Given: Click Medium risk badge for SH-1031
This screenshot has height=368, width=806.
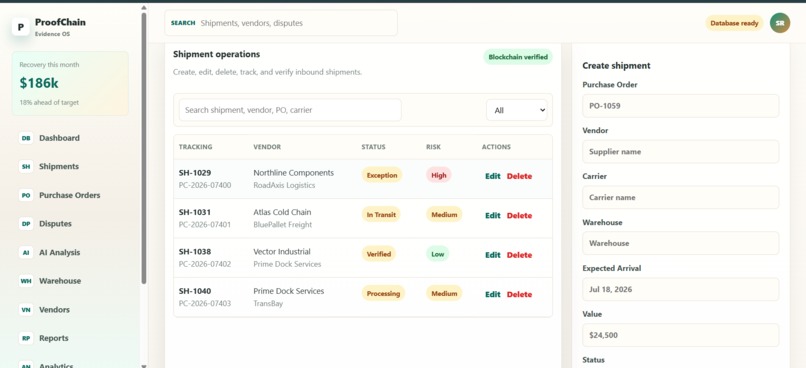Looking at the screenshot, I should click(x=444, y=215).
